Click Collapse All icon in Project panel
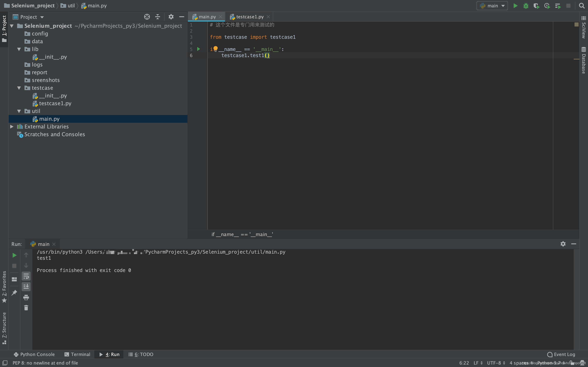 [157, 17]
